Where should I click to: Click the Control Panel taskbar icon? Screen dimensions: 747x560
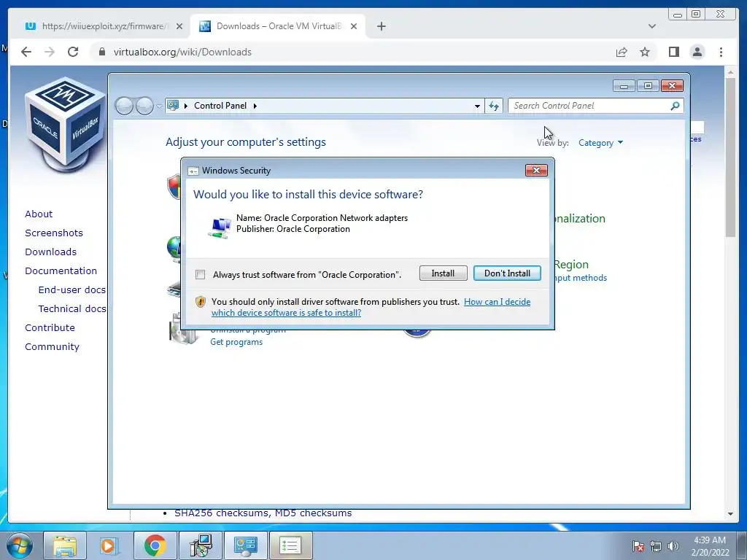click(x=245, y=545)
